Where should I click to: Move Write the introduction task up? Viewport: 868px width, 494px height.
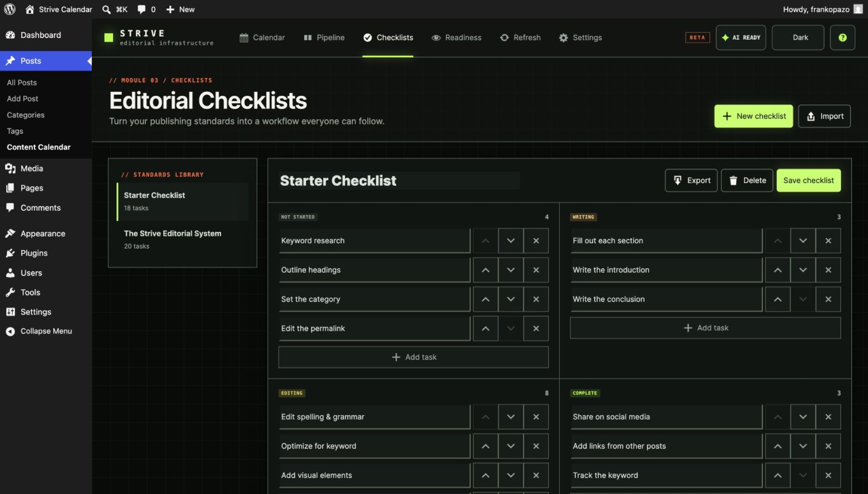778,270
